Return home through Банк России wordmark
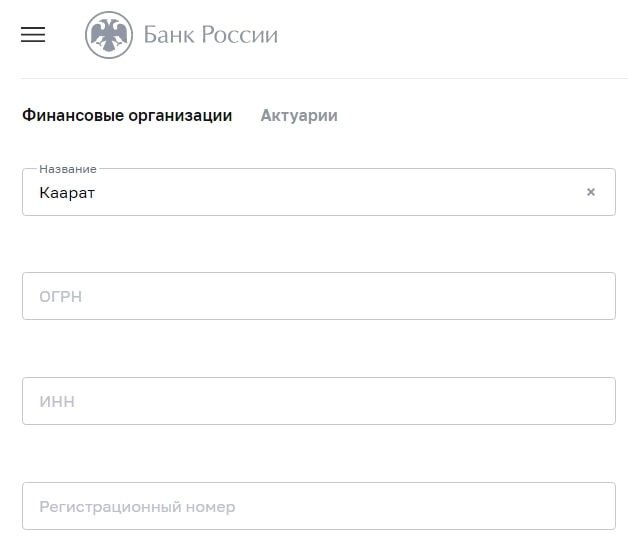The width and height of the screenshot is (628, 545). pos(211,35)
